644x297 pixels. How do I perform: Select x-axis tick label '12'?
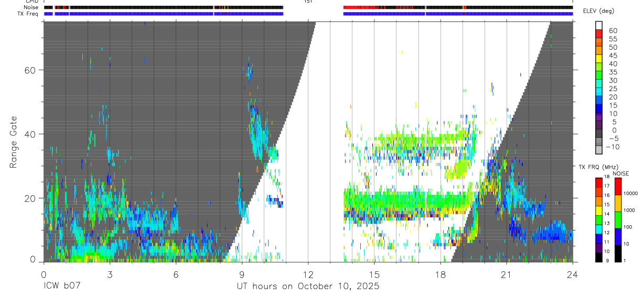[308, 274]
